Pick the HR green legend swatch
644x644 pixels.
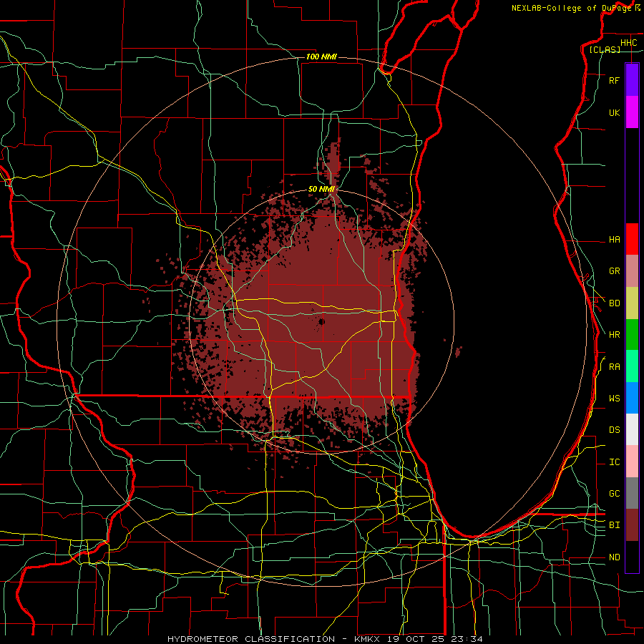632,335
